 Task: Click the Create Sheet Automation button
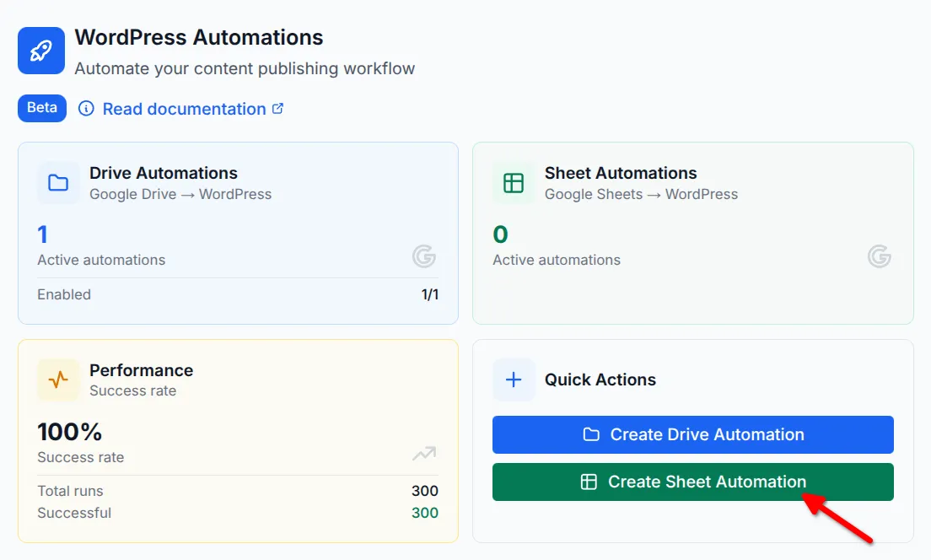point(692,482)
